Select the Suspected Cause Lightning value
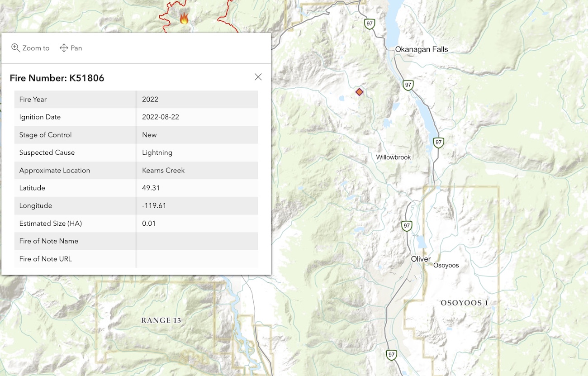588x376 pixels. [157, 152]
